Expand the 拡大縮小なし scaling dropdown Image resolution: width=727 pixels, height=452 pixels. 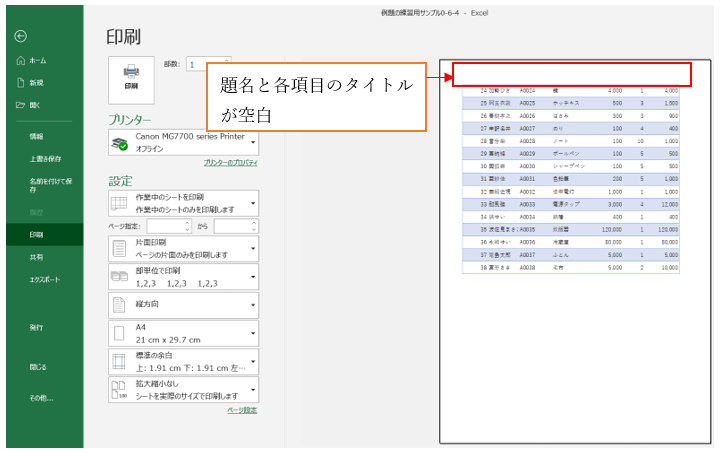click(254, 390)
